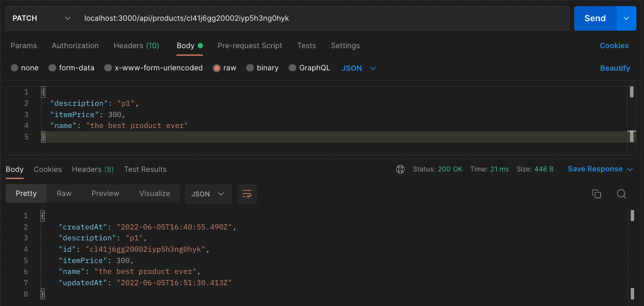Open the response format JSON dropdown

point(208,194)
